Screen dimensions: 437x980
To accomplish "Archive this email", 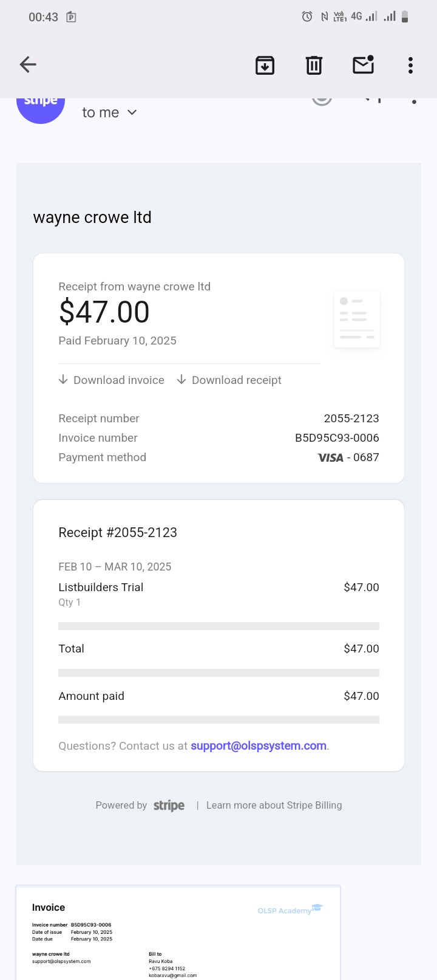I will 265,65.
